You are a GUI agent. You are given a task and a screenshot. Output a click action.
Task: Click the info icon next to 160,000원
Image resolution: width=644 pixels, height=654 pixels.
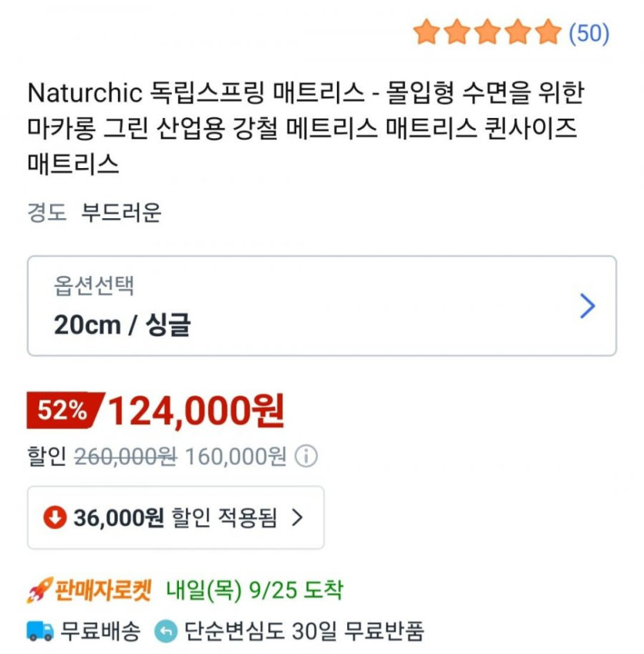(x=306, y=457)
